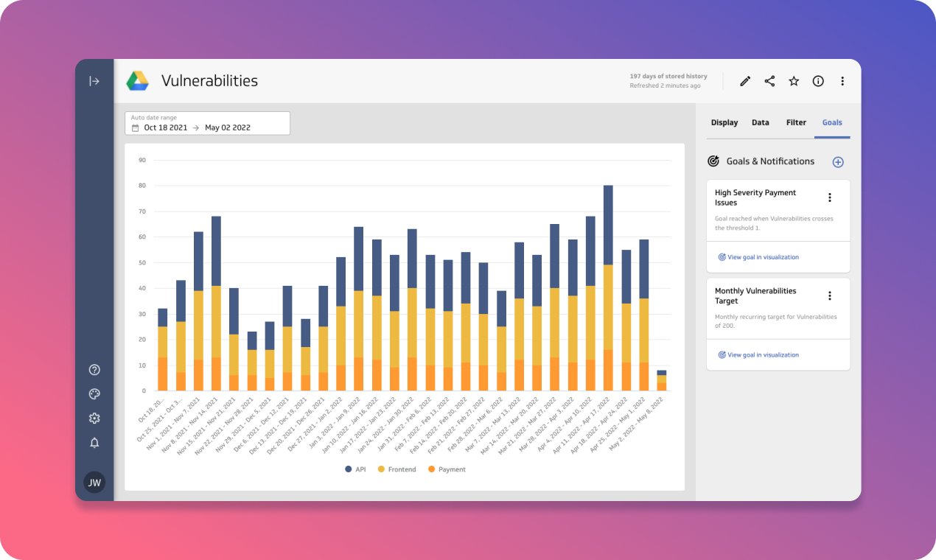Open the help icon in sidebar
The width and height of the screenshot is (936, 560).
94,369
